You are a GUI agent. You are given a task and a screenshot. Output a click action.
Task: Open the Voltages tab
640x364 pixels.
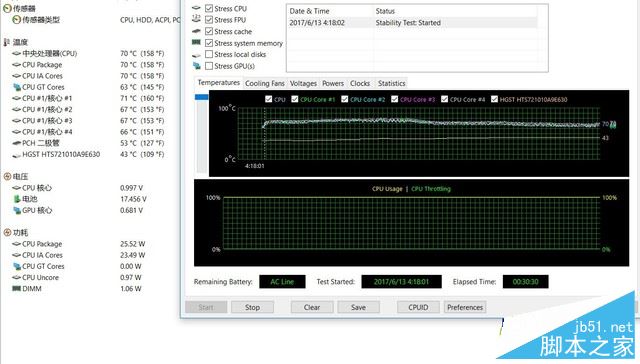pos(303,83)
